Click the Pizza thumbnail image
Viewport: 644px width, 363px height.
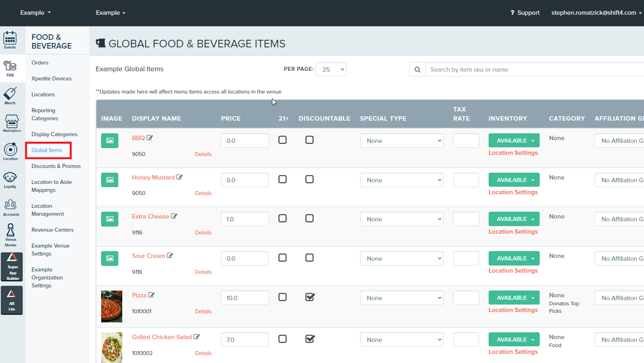112,306
